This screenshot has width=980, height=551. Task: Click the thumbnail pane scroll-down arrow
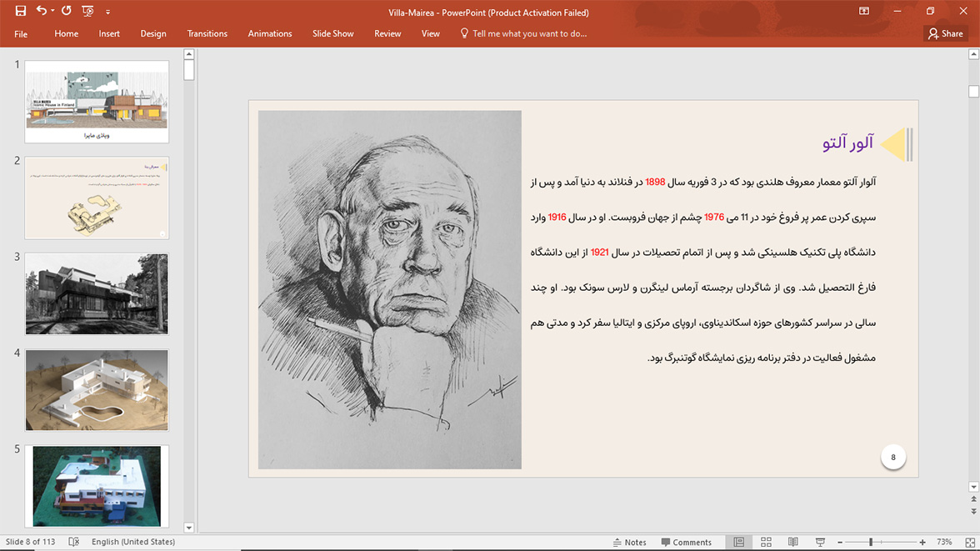188,527
